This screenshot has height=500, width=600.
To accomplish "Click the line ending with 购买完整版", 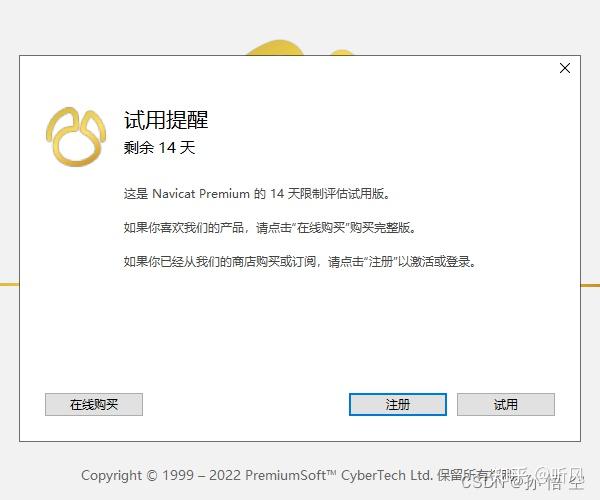I will pos(270,228).
